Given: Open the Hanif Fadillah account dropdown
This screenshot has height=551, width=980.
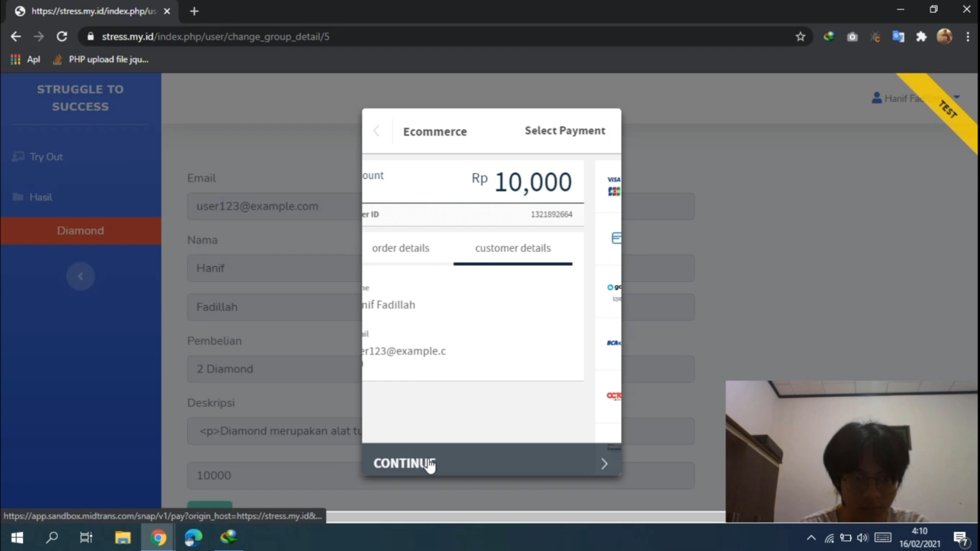Looking at the screenshot, I should [911, 98].
